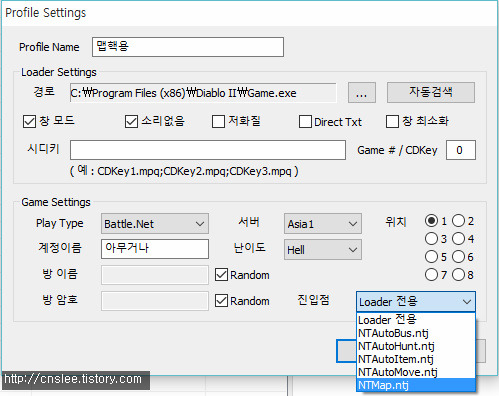Click the browse '...' button
Viewport: 499px width, 396px height.
pos(362,93)
